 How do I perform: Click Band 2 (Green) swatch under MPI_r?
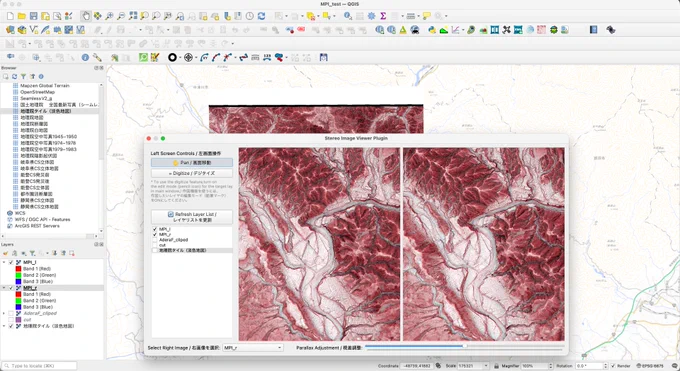18,300
